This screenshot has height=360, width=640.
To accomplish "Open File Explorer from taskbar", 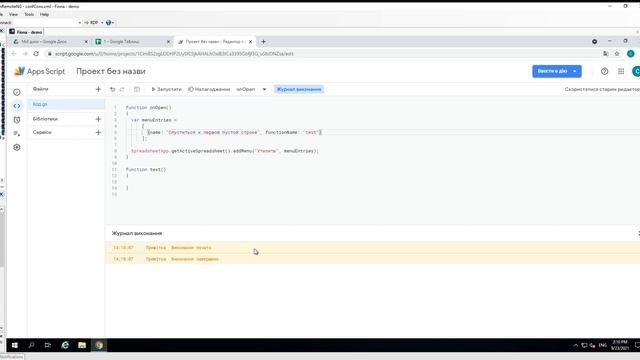I will pos(82,345).
